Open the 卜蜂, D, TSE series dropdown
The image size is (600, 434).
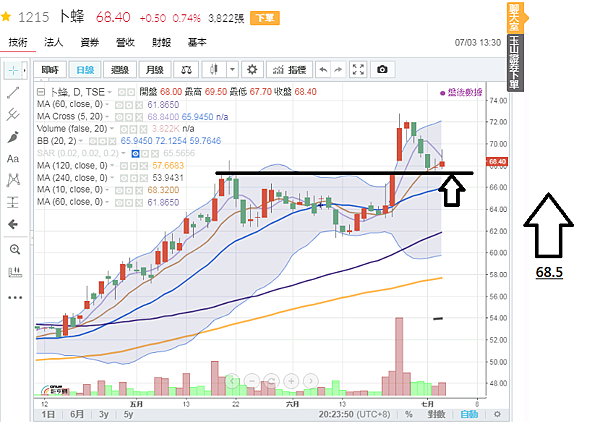click(x=110, y=92)
